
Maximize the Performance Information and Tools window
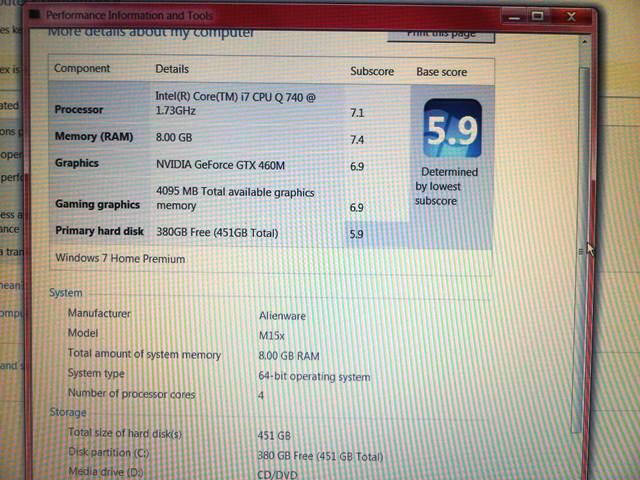[537, 16]
